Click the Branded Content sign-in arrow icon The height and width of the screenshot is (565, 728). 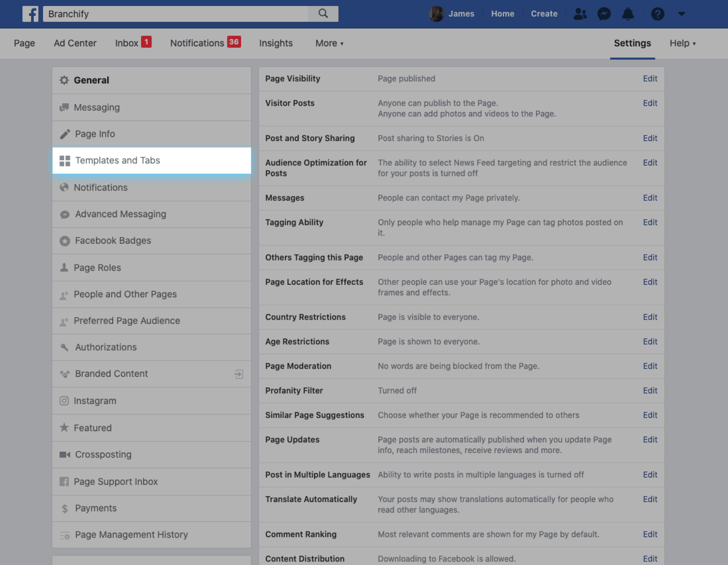click(x=239, y=374)
